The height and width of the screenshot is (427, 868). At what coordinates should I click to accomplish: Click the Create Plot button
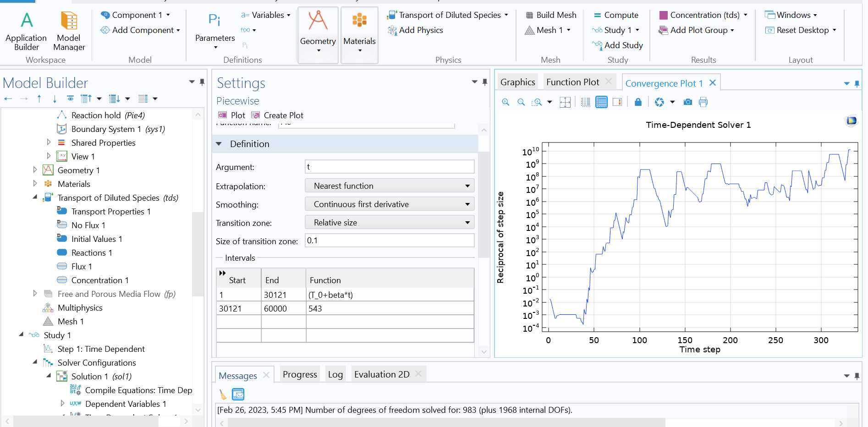pyautogui.click(x=277, y=115)
